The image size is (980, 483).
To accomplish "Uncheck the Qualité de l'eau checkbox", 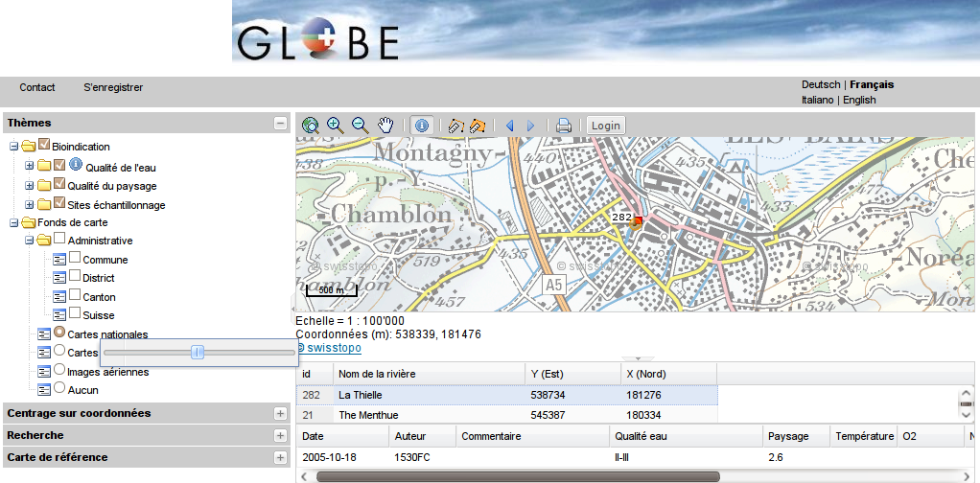I will (59, 165).
